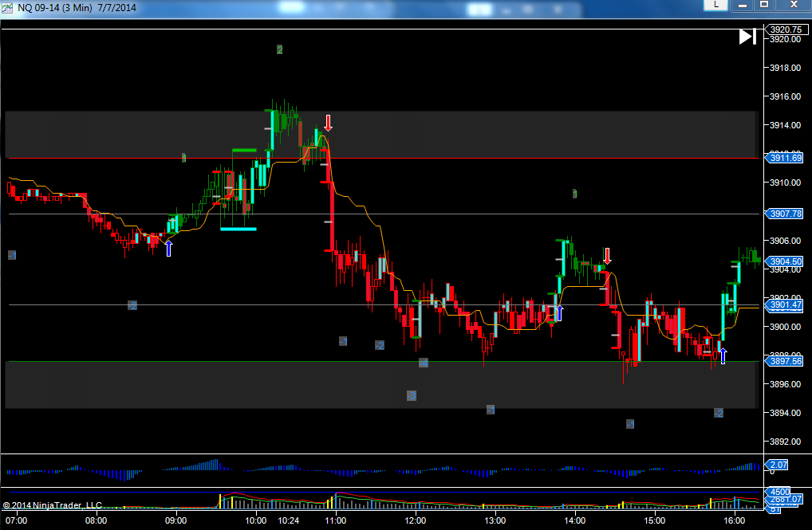This screenshot has width=812, height=530.
Task: Click the -4 marker on the chart
Action: pyautogui.click(x=423, y=363)
